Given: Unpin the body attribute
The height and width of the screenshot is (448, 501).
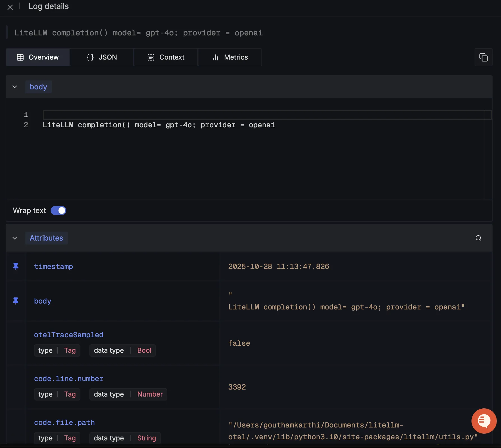Looking at the screenshot, I should (x=16, y=301).
